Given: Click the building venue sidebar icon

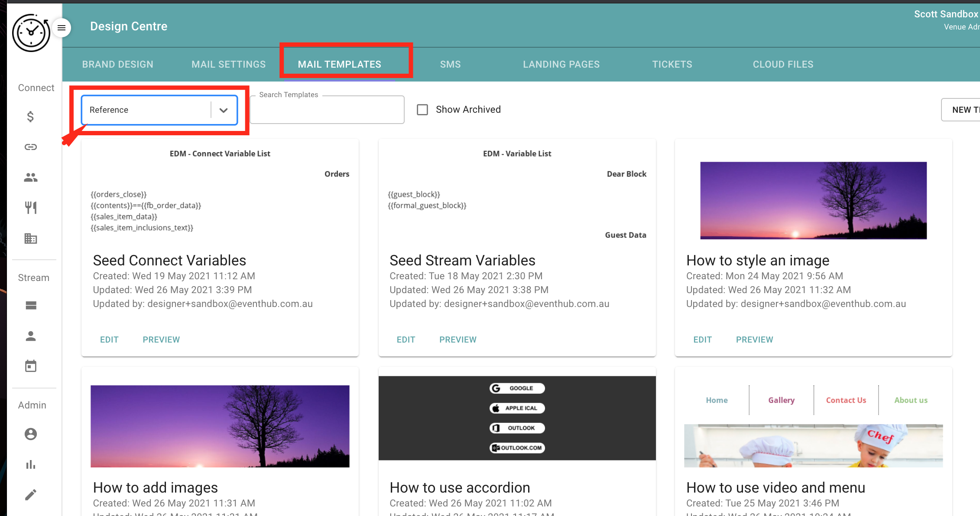Looking at the screenshot, I should pyautogui.click(x=30, y=238).
